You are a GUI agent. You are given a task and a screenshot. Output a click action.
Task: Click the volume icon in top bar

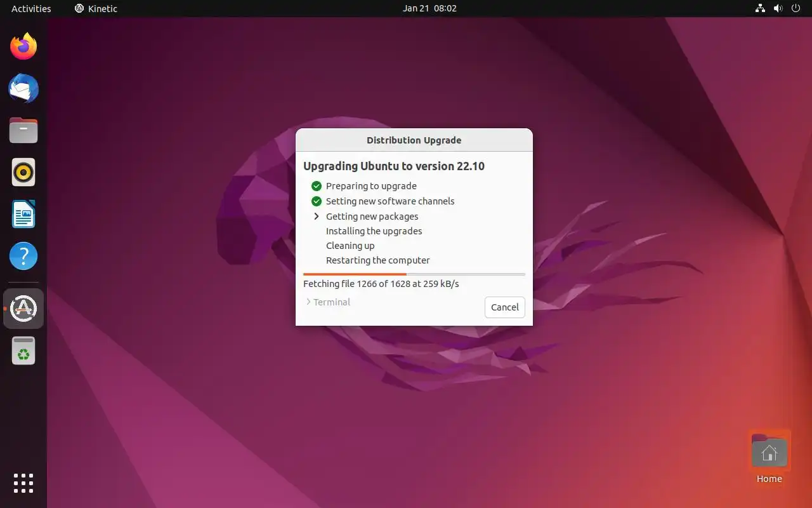click(x=778, y=8)
